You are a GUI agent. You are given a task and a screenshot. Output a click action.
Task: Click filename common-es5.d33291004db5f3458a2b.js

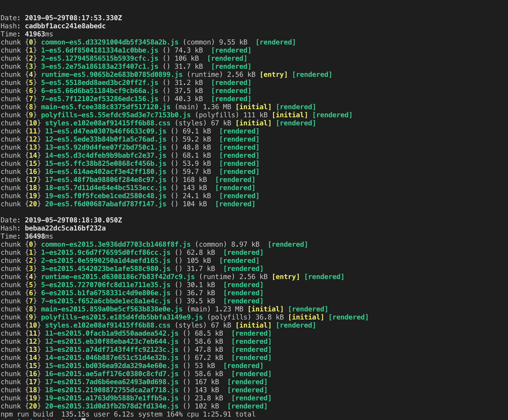click(x=110, y=42)
